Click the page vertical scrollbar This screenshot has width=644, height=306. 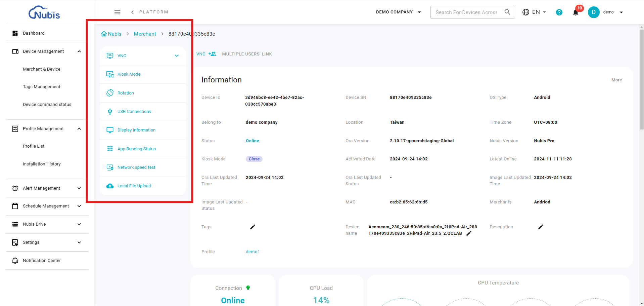tap(641, 79)
